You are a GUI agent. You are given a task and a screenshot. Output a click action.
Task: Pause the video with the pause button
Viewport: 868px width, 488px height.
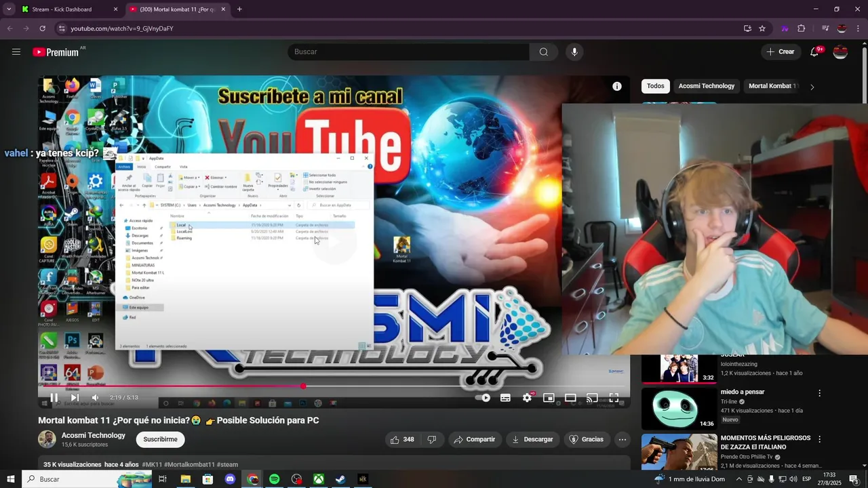[54, 398]
